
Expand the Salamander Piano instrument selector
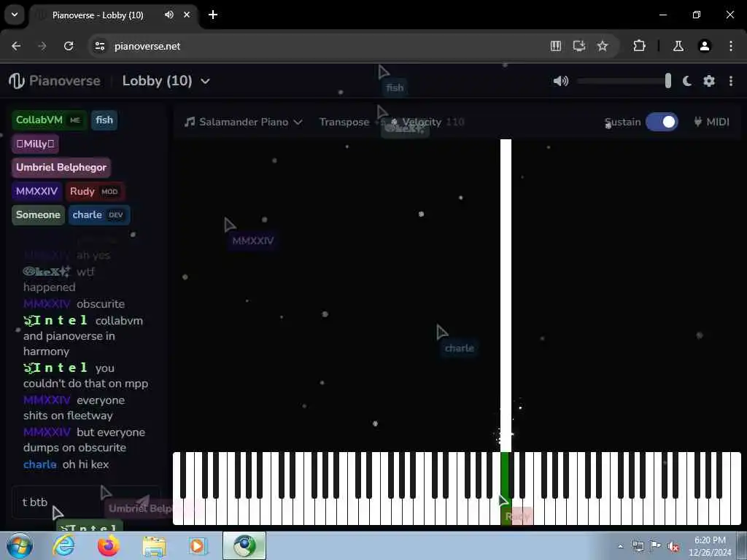(244, 122)
